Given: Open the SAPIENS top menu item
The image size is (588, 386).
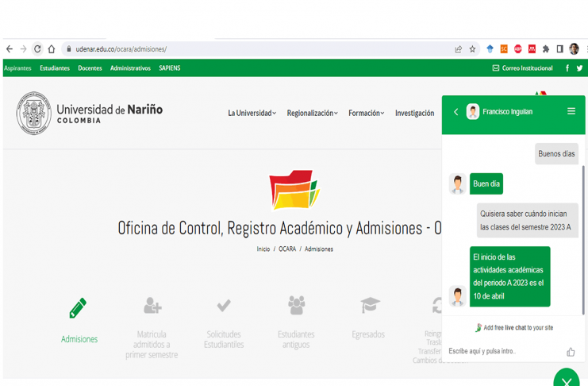Looking at the screenshot, I should (170, 68).
